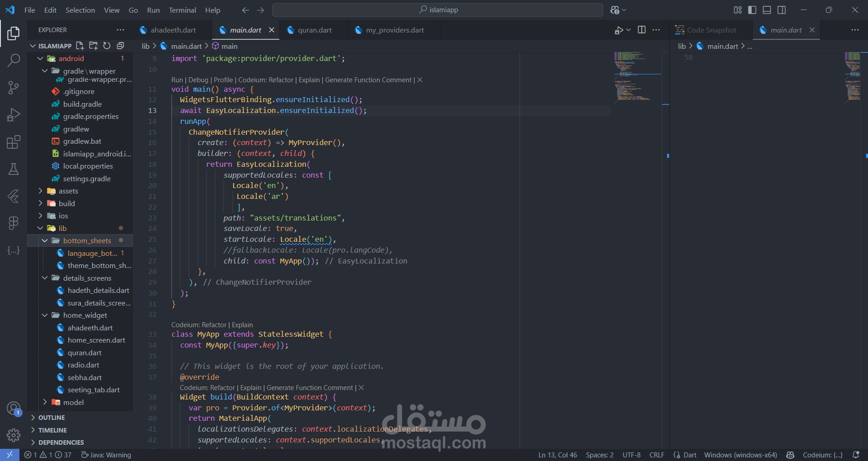The image size is (868, 461).
Task: Open run options dropdown arrow
Action: 628,30
